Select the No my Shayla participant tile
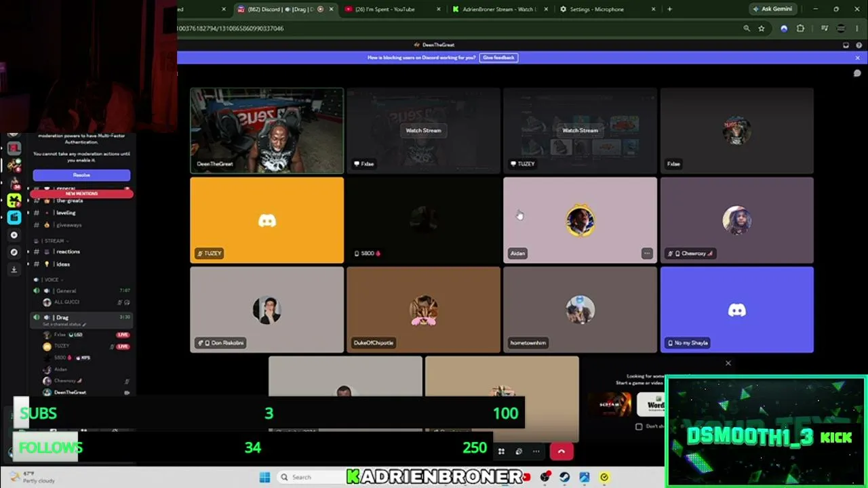868x488 pixels. pyautogui.click(x=736, y=310)
